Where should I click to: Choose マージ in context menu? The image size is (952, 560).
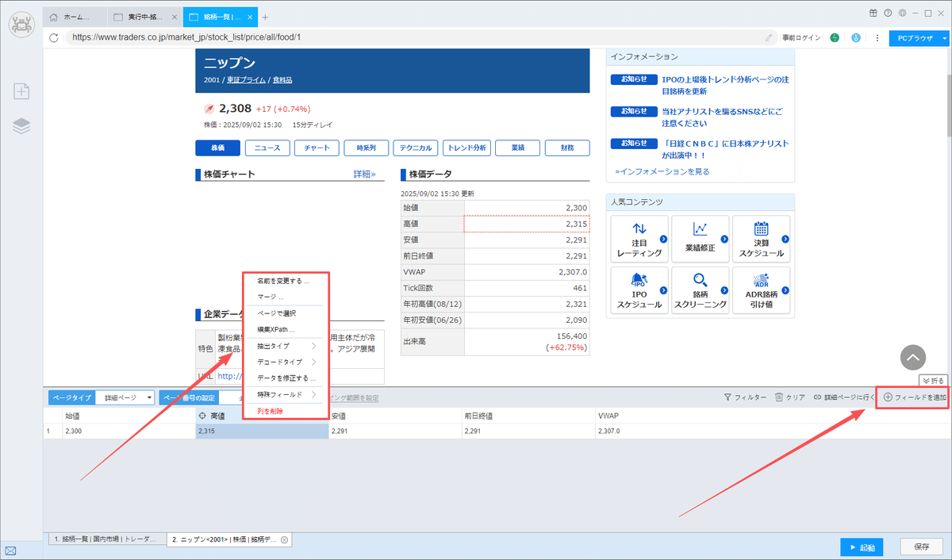point(270,297)
